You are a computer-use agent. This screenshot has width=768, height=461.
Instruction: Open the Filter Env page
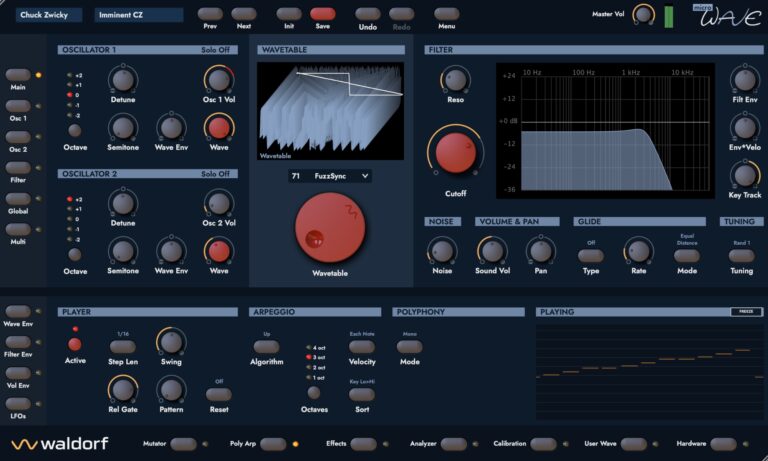pyautogui.click(x=18, y=342)
